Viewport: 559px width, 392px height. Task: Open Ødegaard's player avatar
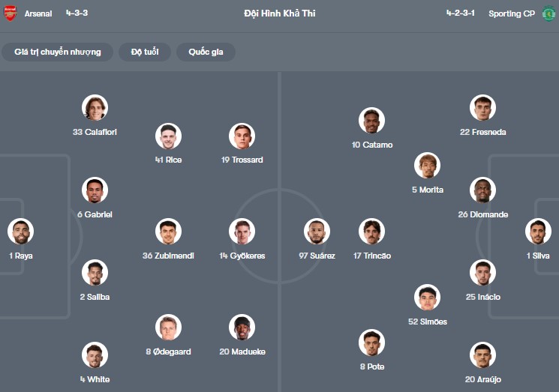tap(169, 328)
